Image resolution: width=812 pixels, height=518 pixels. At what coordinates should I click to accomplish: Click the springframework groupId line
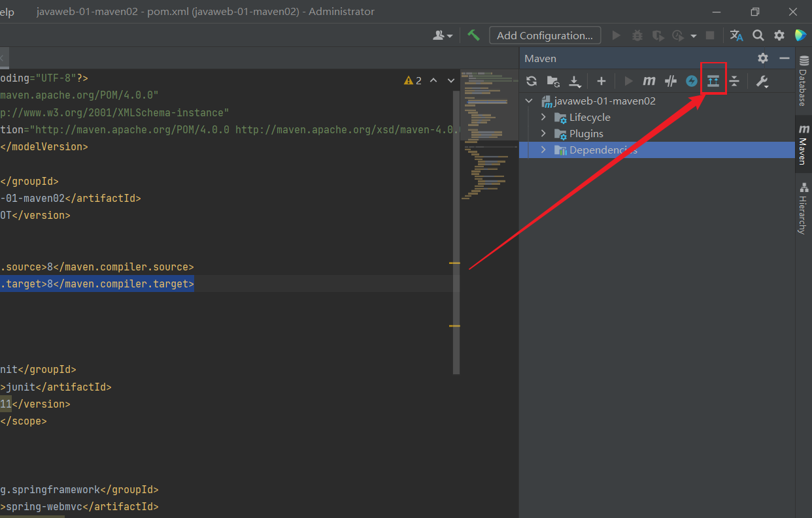coord(79,489)
